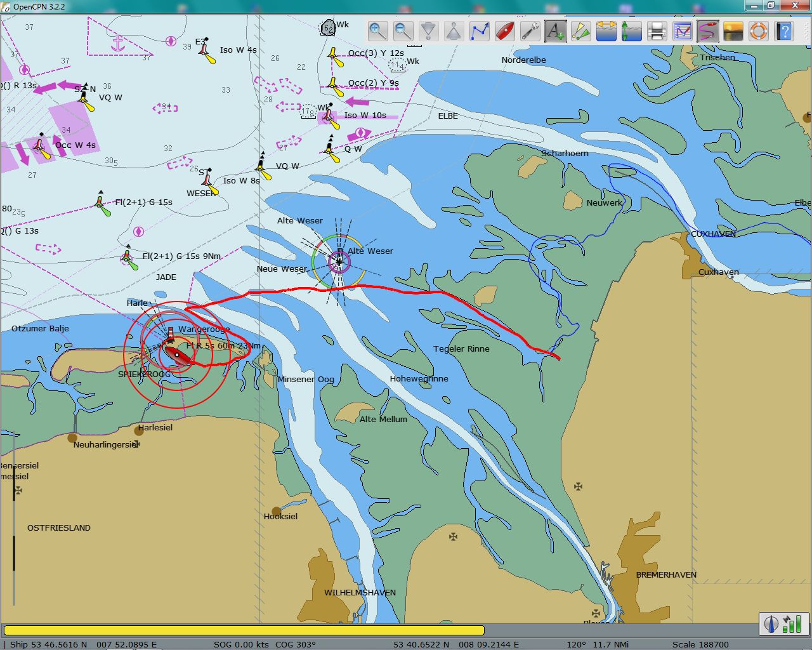Click the Tegeler Rinne label

[x=461, y=348]
